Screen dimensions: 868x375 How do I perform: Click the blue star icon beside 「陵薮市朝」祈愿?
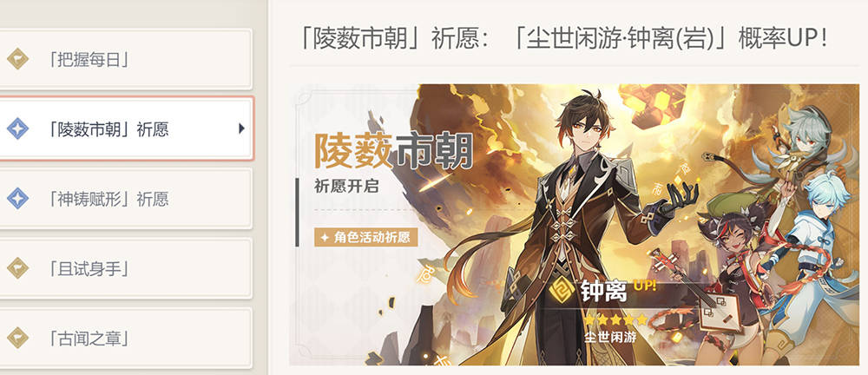[17, 128]
